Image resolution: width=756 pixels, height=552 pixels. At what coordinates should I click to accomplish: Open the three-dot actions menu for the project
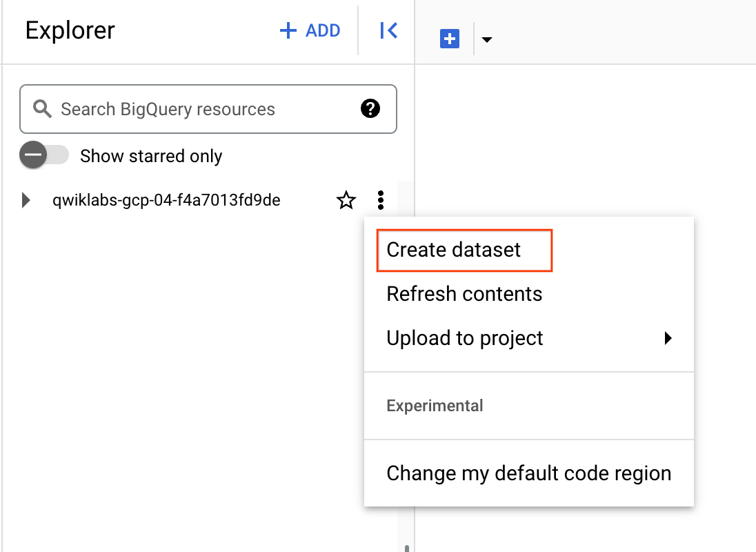click(x=381, y=200)
